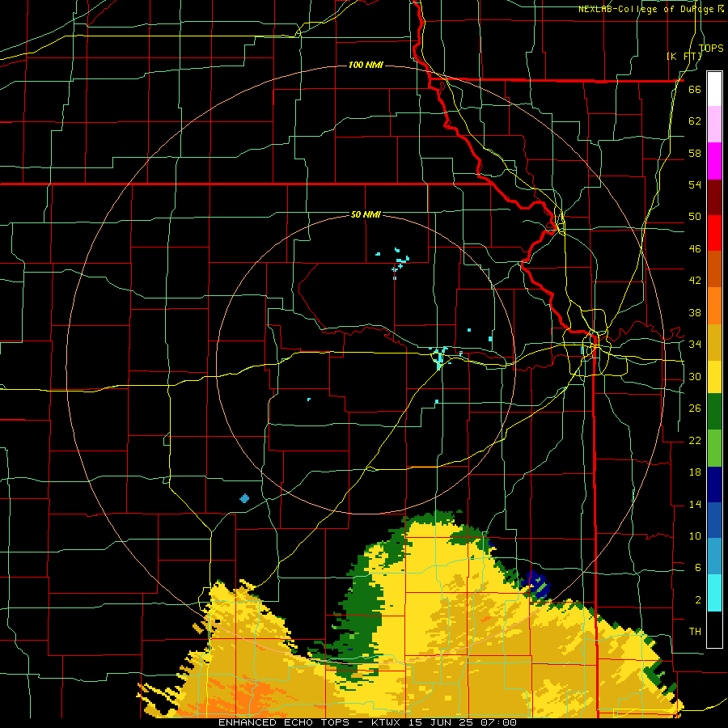The image size is (728, 728).
Task: Select the white swatch in the legend
Action: [x=714, y=89]
